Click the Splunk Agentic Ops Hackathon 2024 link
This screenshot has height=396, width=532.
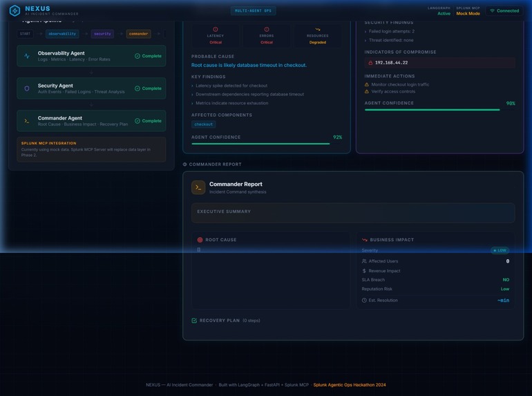click(x=350, y=385)
